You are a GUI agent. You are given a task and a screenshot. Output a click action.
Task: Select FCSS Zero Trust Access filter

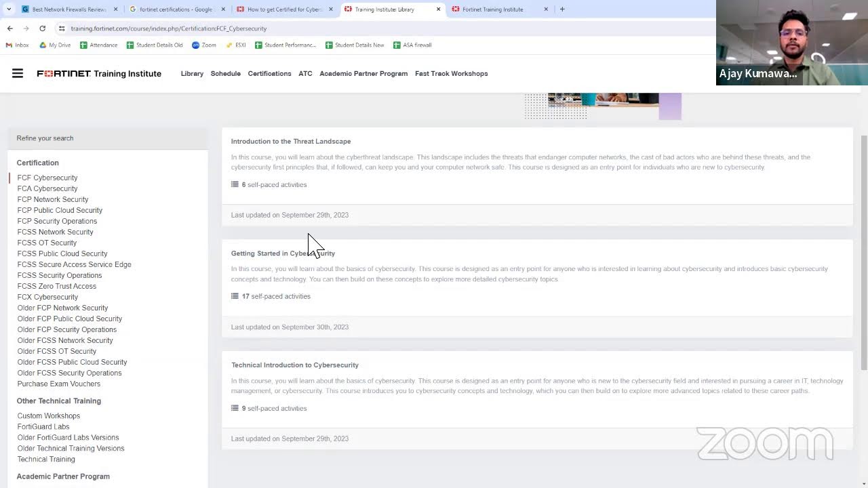[x=57, y=286]
